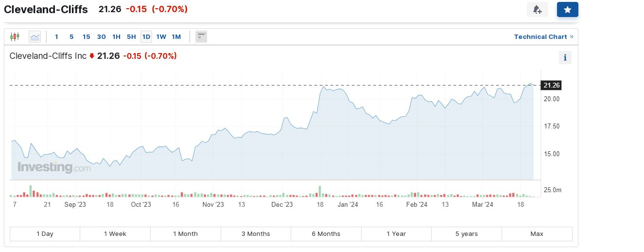Switch to candlestick chart type
Image resolution: width=644 pixels, height=252 pixels.
pos(15,36)
